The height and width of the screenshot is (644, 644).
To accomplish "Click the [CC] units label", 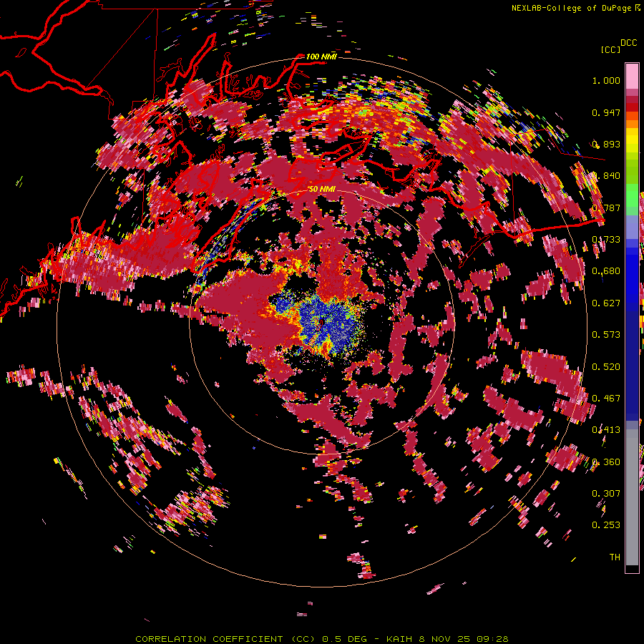I will (610, 49).
